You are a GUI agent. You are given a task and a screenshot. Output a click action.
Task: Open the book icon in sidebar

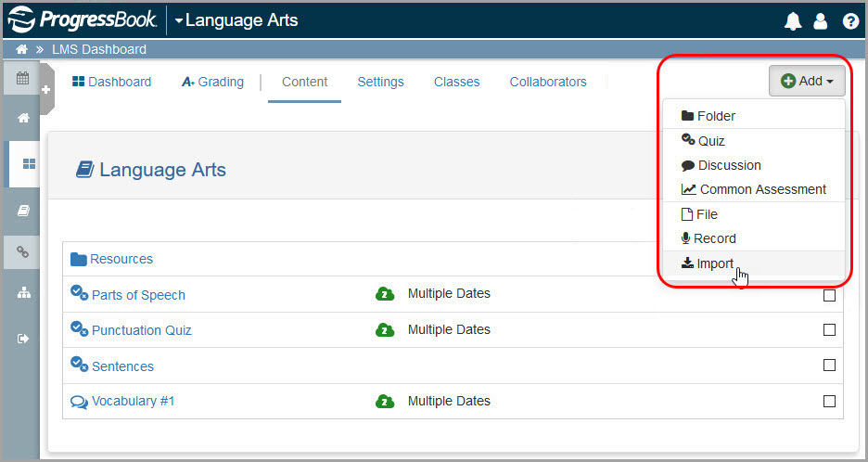pyautogui.click(x=23, y=211)
